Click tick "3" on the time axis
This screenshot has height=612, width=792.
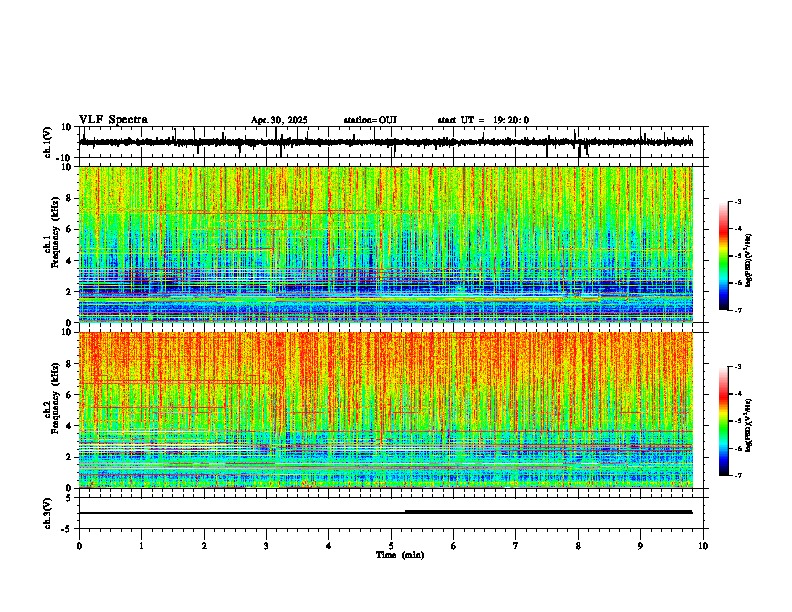pos(266,546)
